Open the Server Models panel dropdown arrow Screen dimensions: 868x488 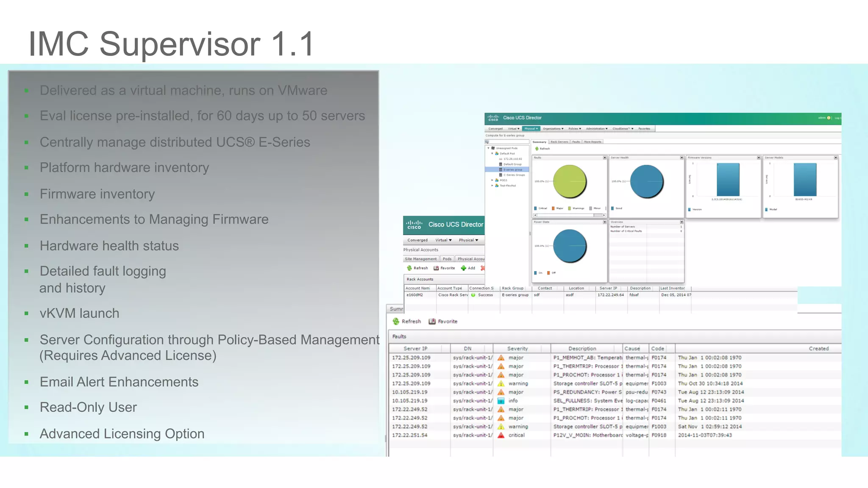pyautogui.click(x=836, y=158)
